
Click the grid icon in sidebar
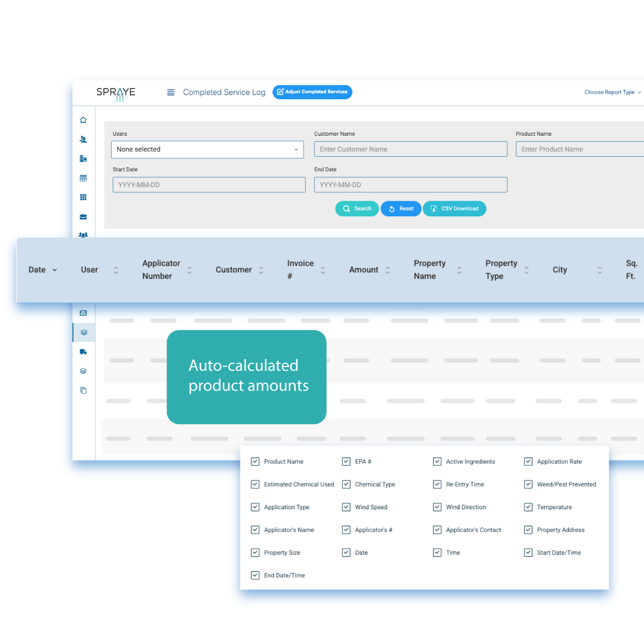tap(83, 197)
